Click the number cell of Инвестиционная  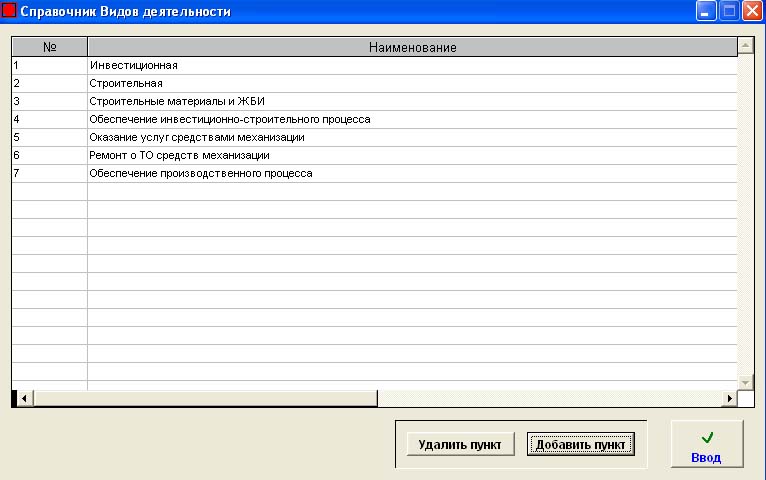[x=49, y=65]
